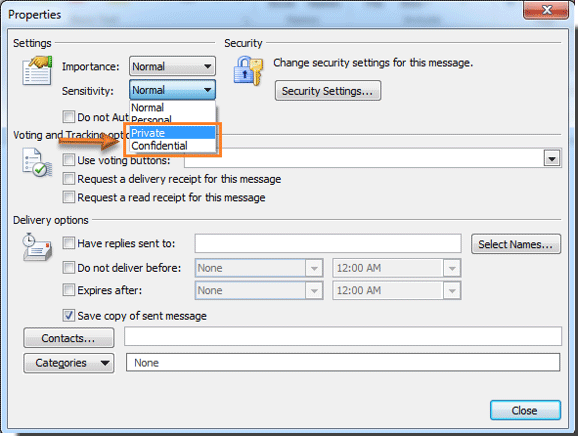Select Private in the Sensitivity list
The image size is (578, 436).
(x=173, y=133)
